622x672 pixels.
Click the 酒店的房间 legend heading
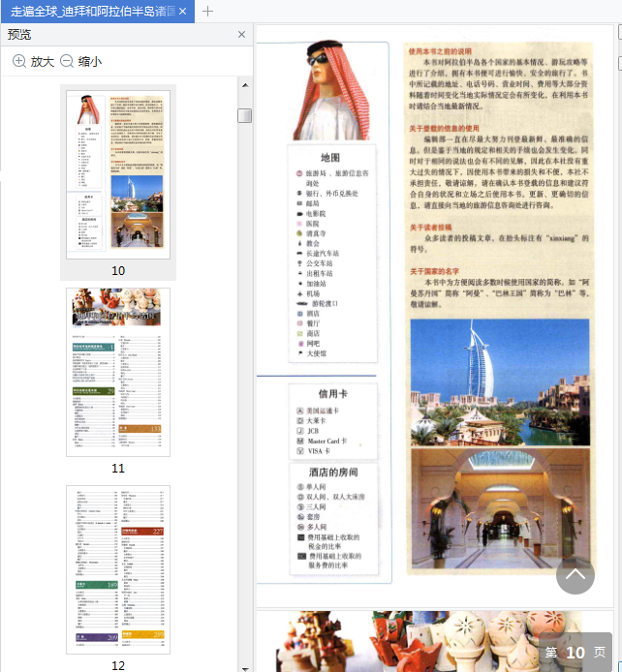click(332, 472)
